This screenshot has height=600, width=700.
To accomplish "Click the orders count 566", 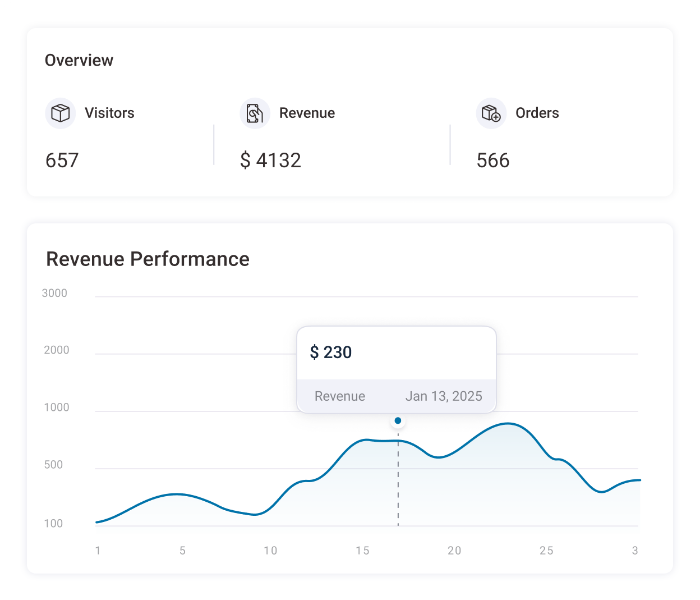I will coord(493,161).
